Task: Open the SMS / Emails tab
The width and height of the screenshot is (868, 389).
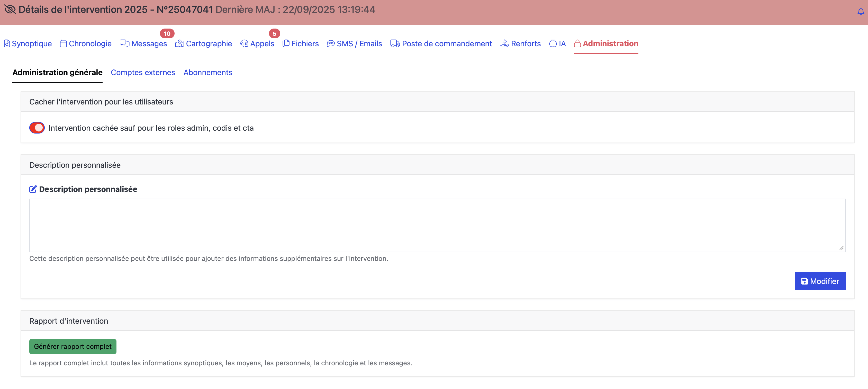Action: [359, 43]
